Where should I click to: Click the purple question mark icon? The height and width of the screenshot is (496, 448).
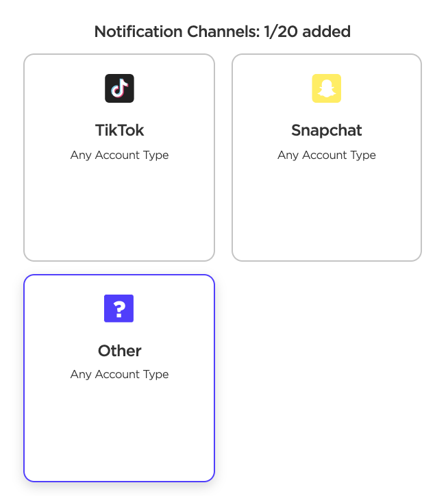[x=119, y=309]
